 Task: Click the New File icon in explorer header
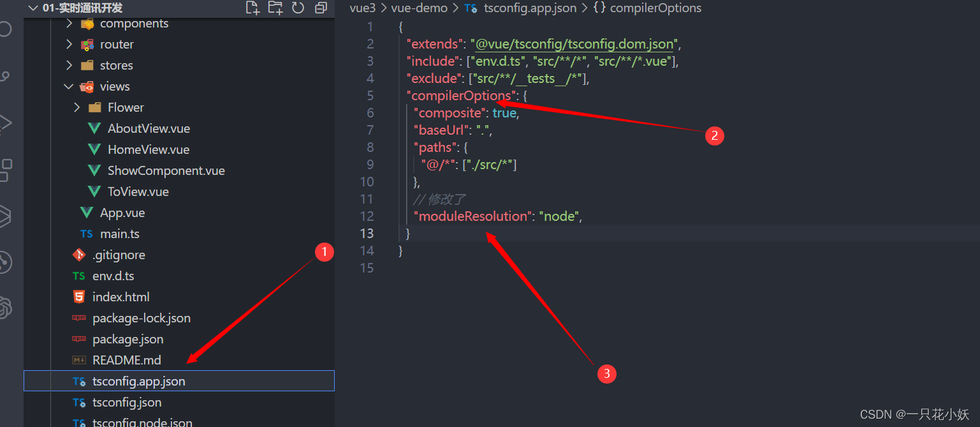pos(252,8)
